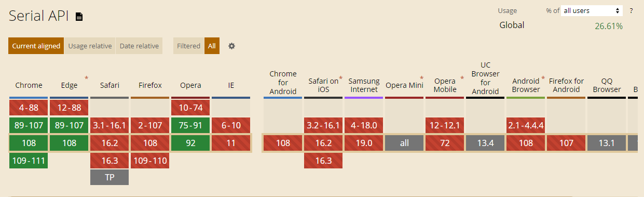Select the Filtered browsers tab
The image size is (644, 197).
[188, 46]
